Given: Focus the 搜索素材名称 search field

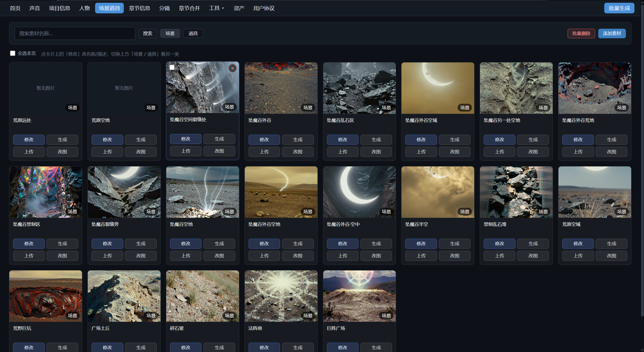Looking at the screenshot, I should pos(75,33).
